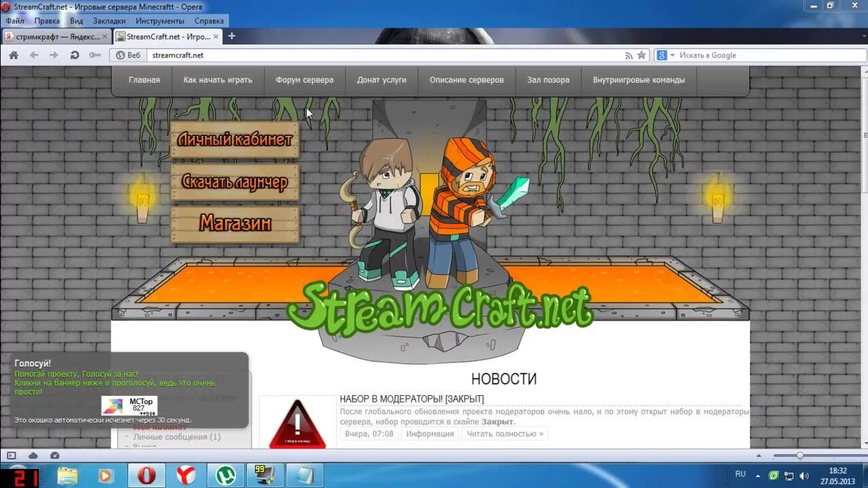Viewport: 868px width, 488px height.
Task: Switch the RU language indicator
Action: click(x=741, y=474)
